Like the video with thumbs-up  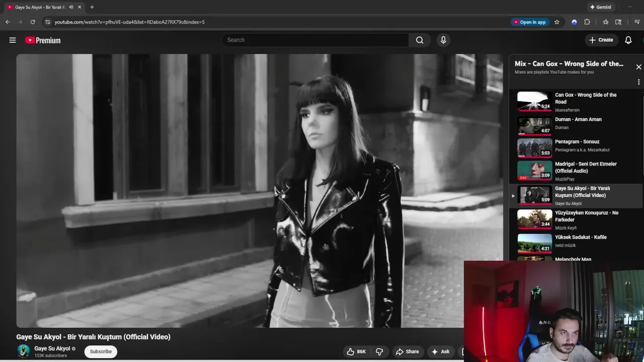tap(356, 351)
